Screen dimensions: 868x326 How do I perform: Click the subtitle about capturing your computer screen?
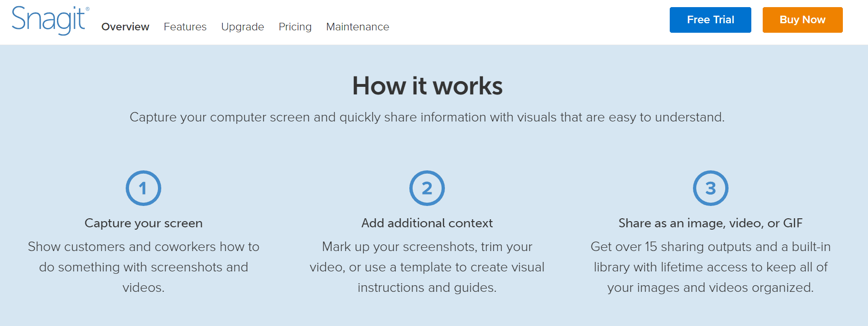427,117
